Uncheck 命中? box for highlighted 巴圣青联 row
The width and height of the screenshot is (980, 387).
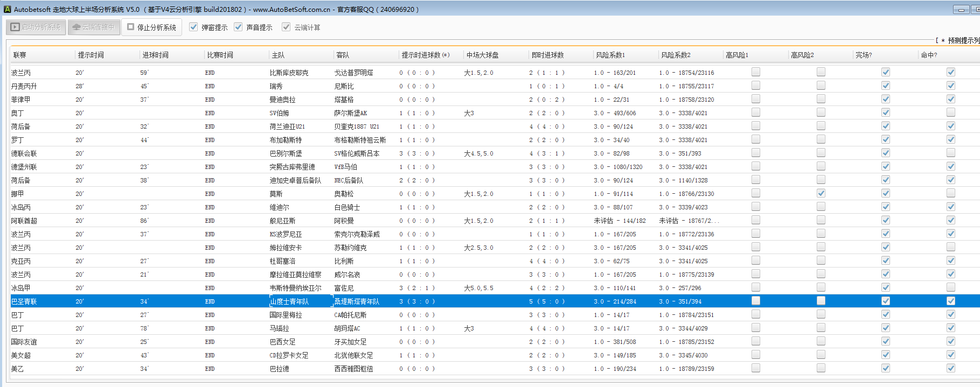[950, 301]
